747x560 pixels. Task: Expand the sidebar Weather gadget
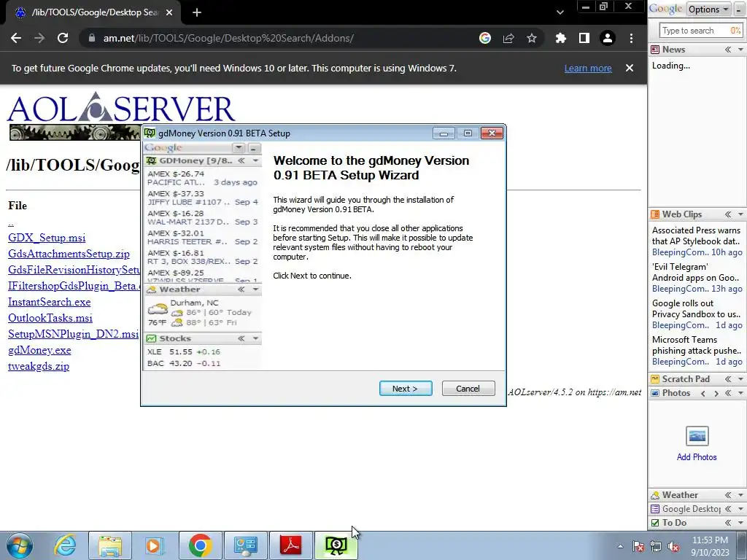[728, 495]
